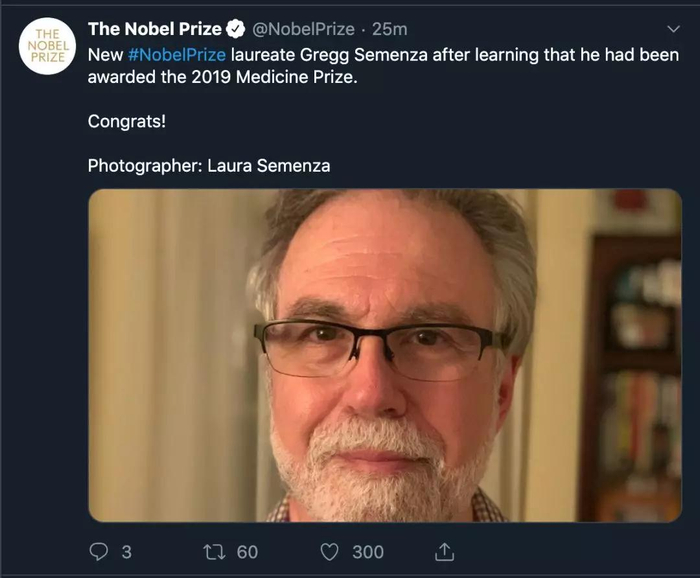700x578 pixels.
Task: Open the share tweet icon
Action: (x=446, y=551)
